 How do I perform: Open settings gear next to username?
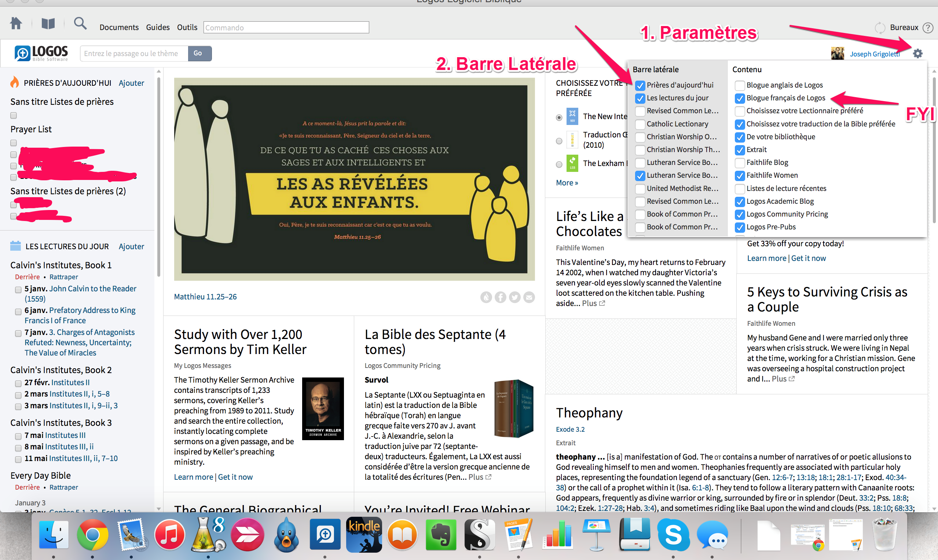[917, 54]
